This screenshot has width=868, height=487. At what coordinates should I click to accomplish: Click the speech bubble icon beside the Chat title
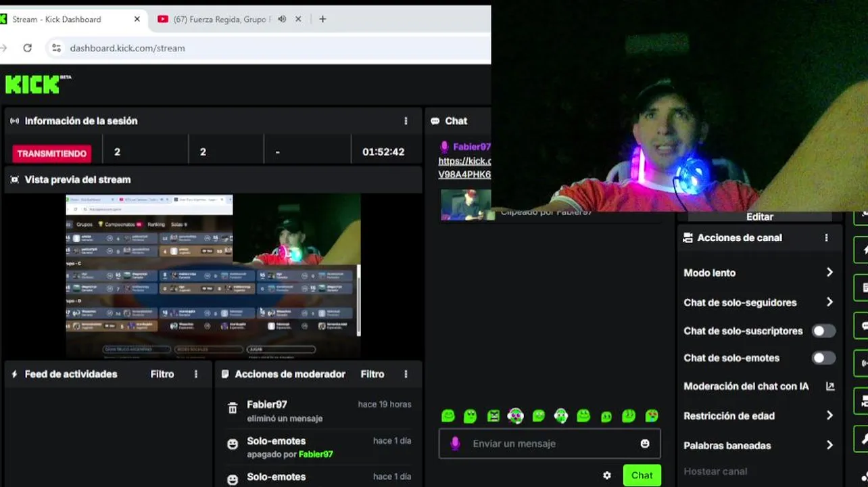435,121
